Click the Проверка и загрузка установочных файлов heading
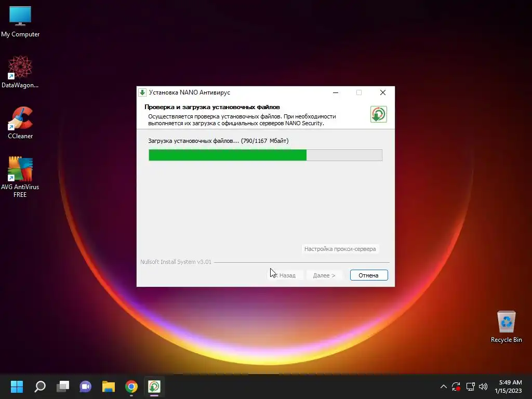This screenshot has height=399, width=532. click(212, 107)
